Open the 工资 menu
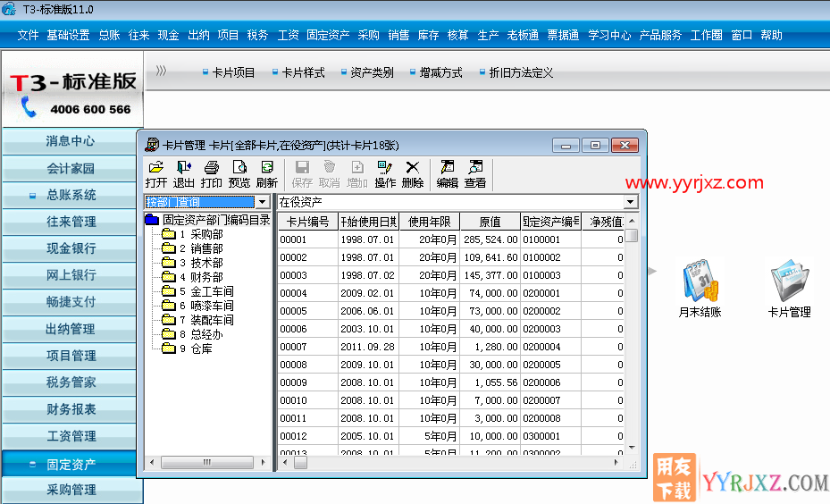The height and width of the screenshot is (504, 830). [x=289, y=36]
